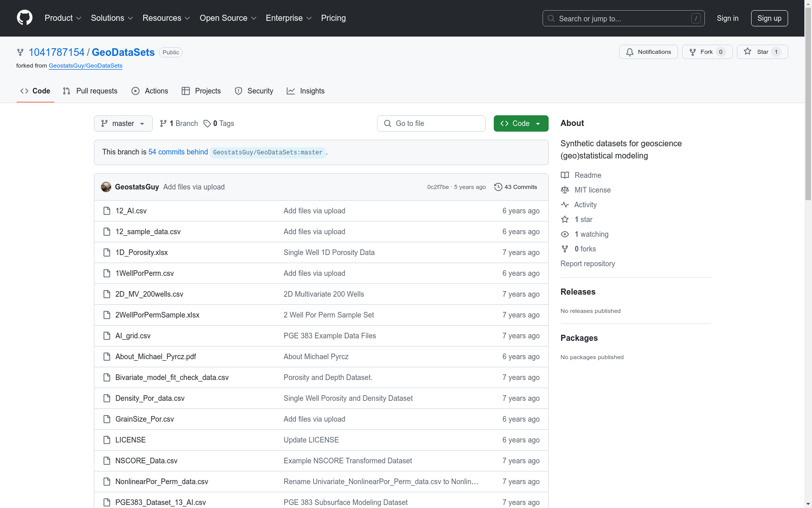Open the 1 Branch link
This screenshot has width=812, height=508.
tap(179, 123)
